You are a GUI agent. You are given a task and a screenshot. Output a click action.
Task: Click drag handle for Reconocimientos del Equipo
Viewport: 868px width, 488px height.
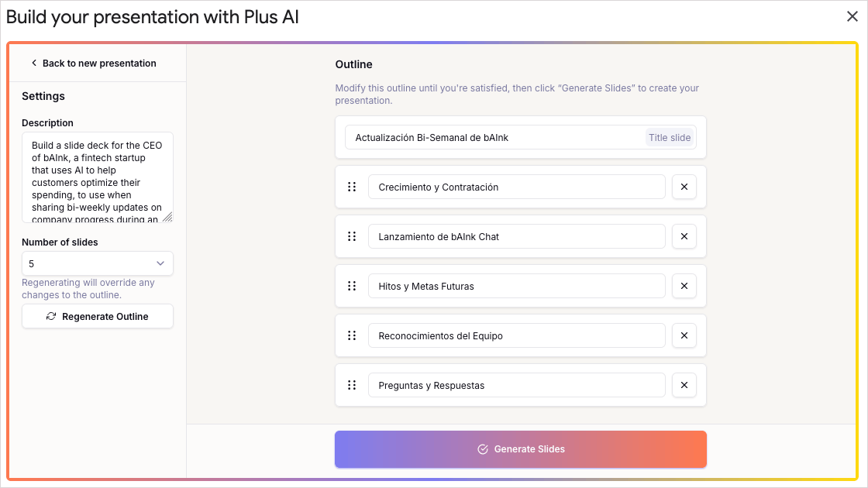click(352, 335)
